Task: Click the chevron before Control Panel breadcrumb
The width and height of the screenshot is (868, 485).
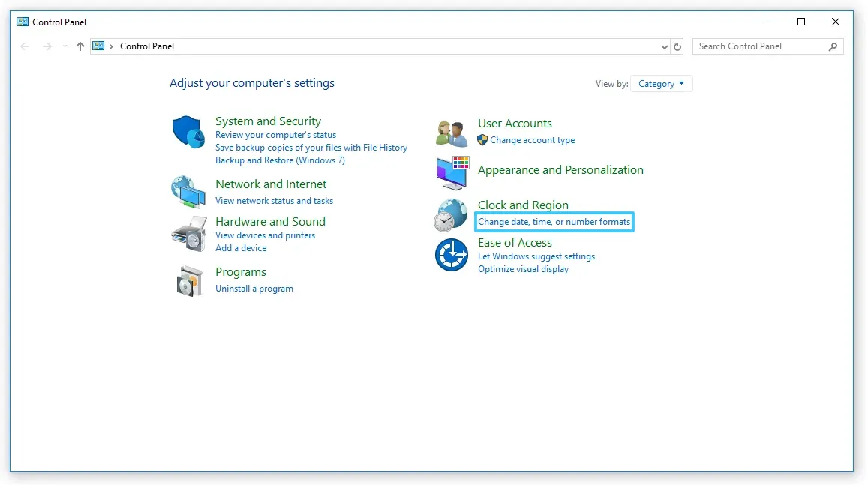Action: pos(111,46)
